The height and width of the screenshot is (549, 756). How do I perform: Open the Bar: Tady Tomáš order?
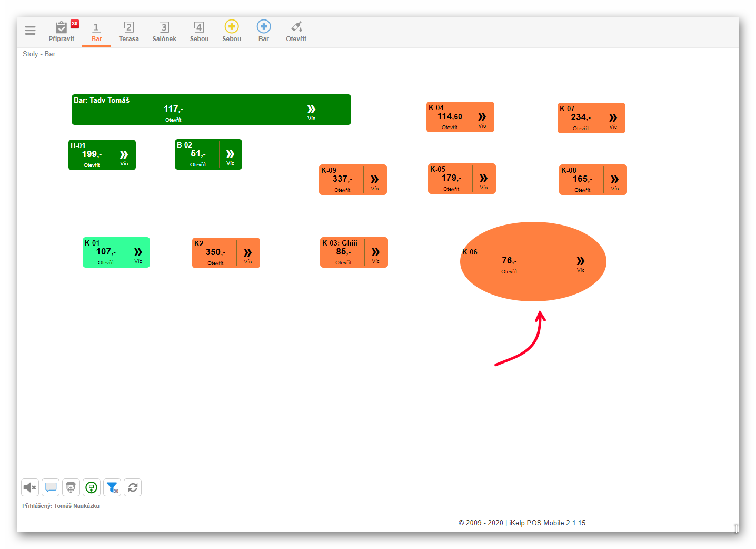[x=173, y=111]
